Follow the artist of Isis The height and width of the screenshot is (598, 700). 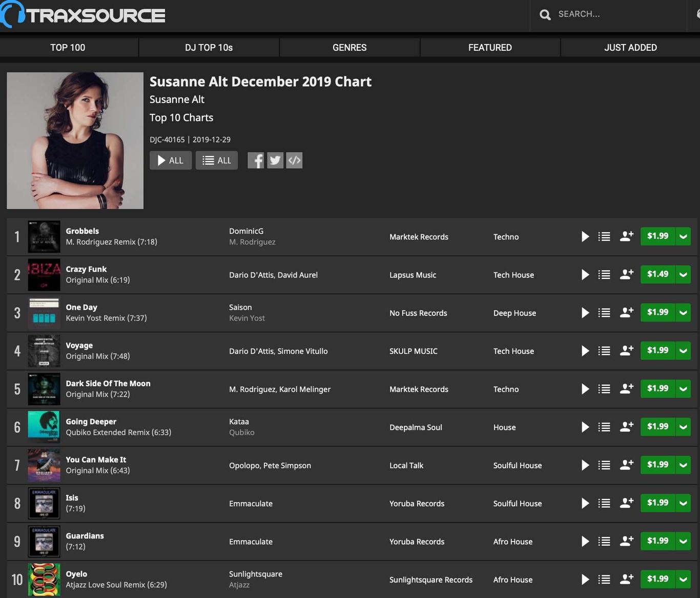click(627, 503)
